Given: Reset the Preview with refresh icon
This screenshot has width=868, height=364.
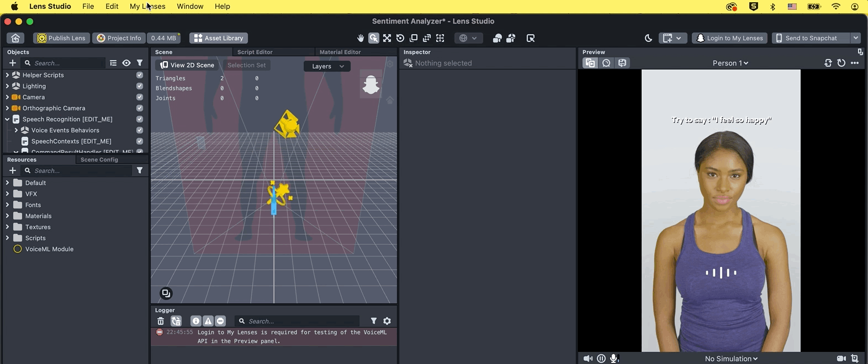Looking at the screenshot, I should 841,63.
